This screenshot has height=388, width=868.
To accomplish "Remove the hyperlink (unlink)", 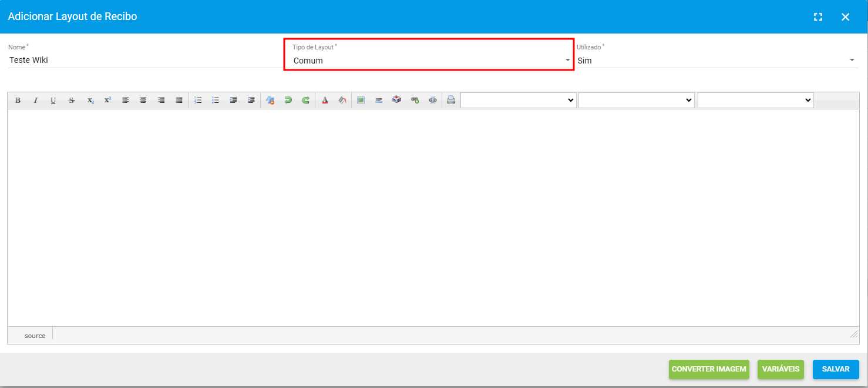I will (x=433, y=101).
